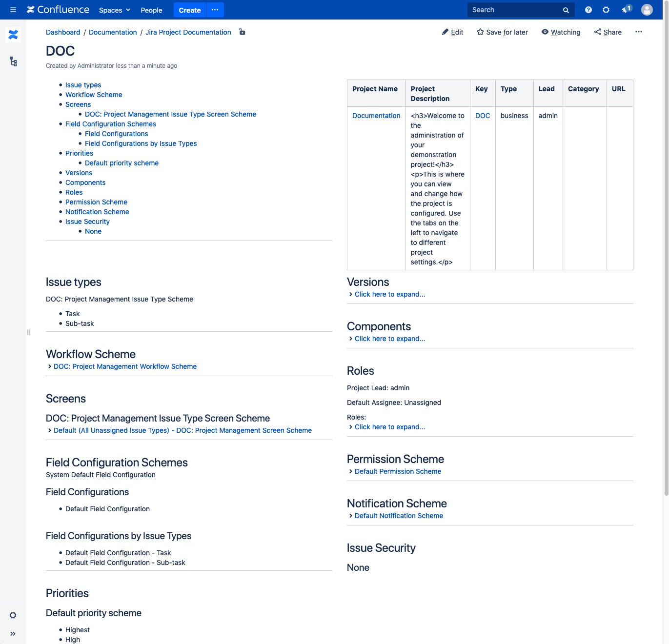Screen dimensions: 669x644
Task: Jump to Versions in contents
Action: pos(79,173)
